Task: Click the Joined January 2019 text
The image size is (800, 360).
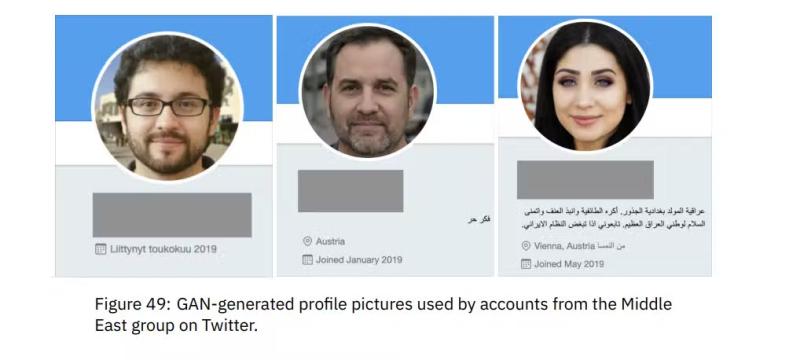Action: (359, 260)
